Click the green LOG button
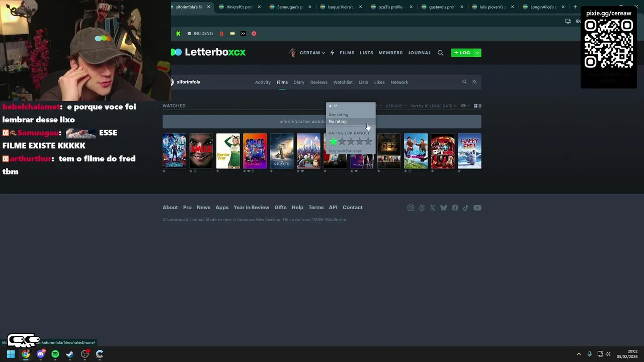Image resolution: width=644 pixels, height=362 pixels. (462, 53)
